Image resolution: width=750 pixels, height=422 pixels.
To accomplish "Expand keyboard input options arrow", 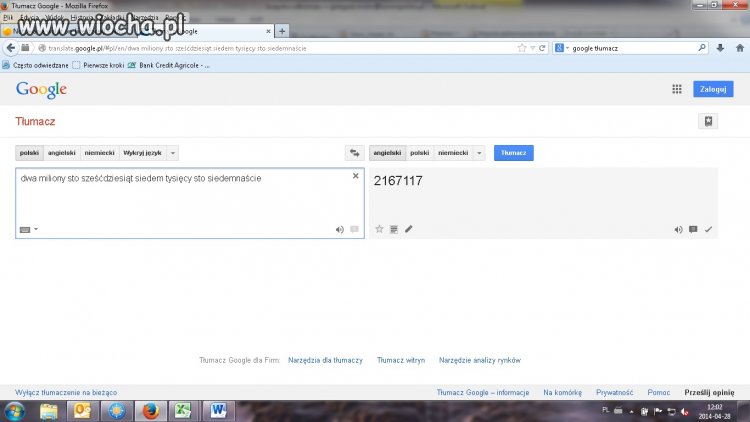I will (36, 229).
